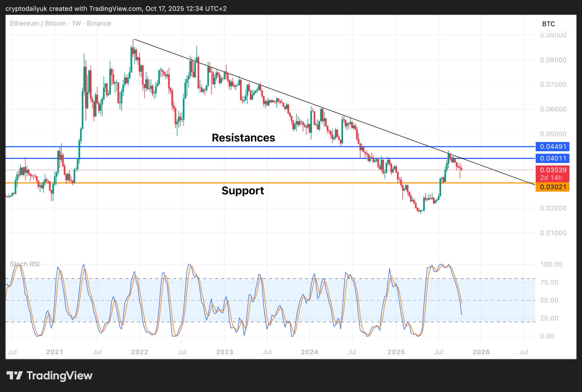Click the 0.01000 price axis value
The width and height of the screenshot is (582, 392).
pyautogui.click(x=553, y=233)
